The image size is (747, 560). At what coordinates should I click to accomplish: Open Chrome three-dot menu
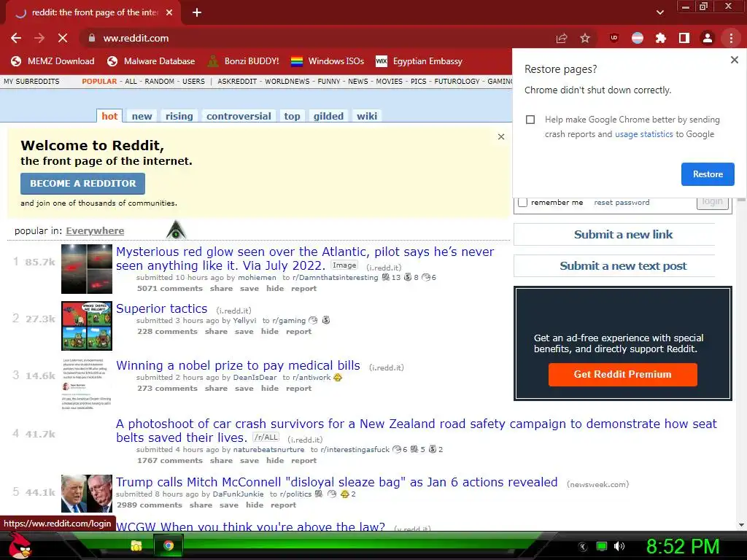tap(731, 38)
